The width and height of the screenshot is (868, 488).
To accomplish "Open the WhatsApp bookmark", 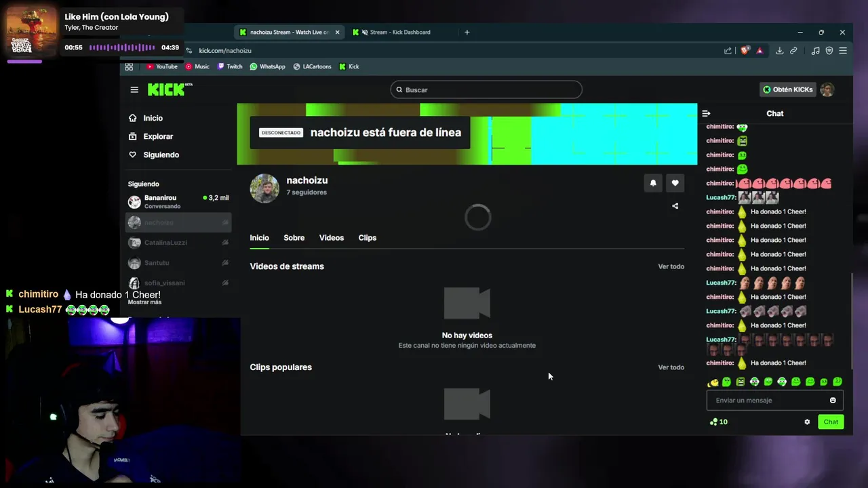I will 267,66.
